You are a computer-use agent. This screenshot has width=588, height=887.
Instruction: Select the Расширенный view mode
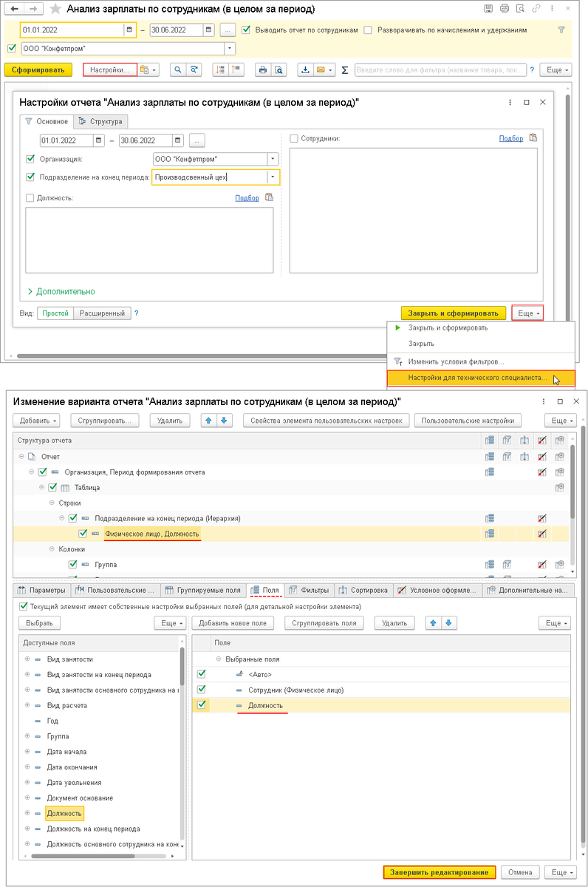click(102, 313)
